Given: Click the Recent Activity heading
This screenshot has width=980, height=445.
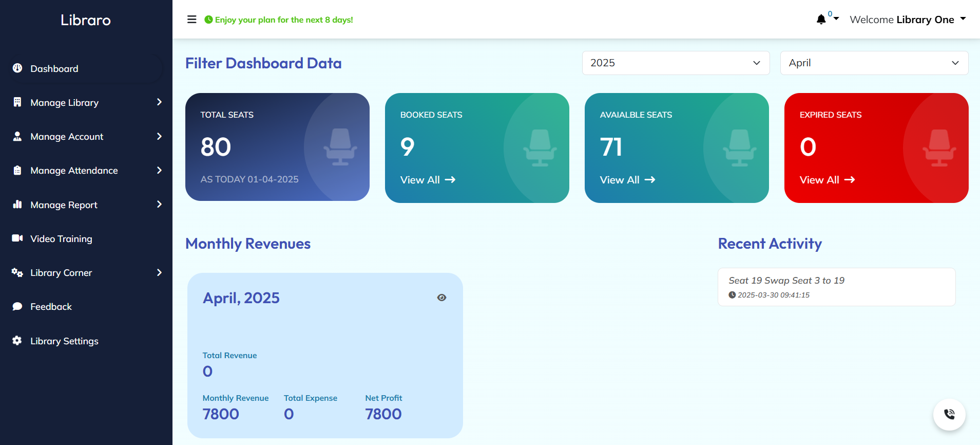Looking at the screenshot, I should click(770, 244).
